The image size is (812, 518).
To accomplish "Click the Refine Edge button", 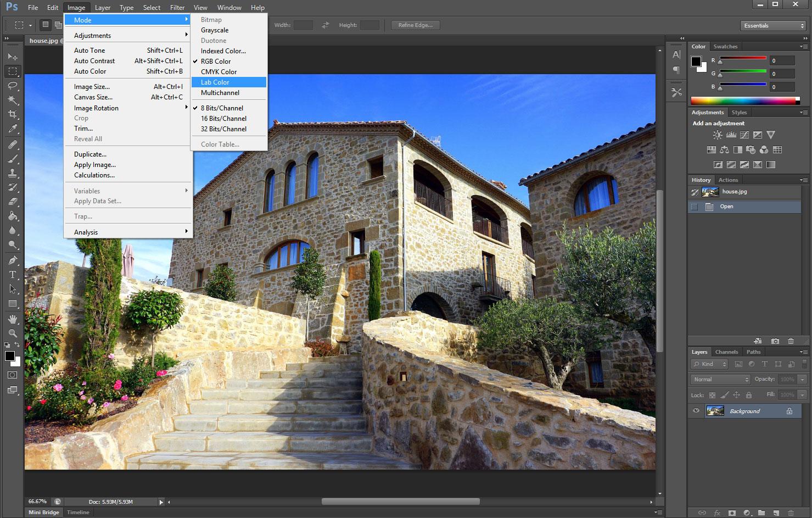I will pos(415,25).
